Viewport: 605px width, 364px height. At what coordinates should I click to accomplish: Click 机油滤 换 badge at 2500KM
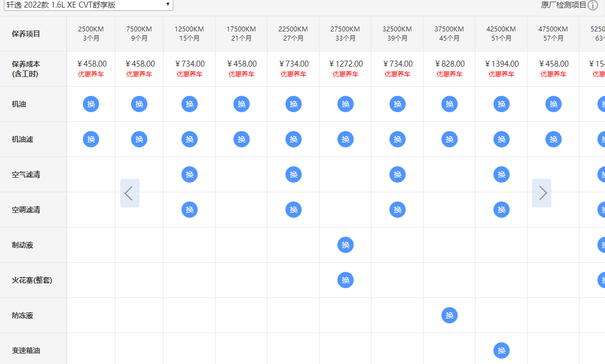pyautogui.click(x=91, y=139)
